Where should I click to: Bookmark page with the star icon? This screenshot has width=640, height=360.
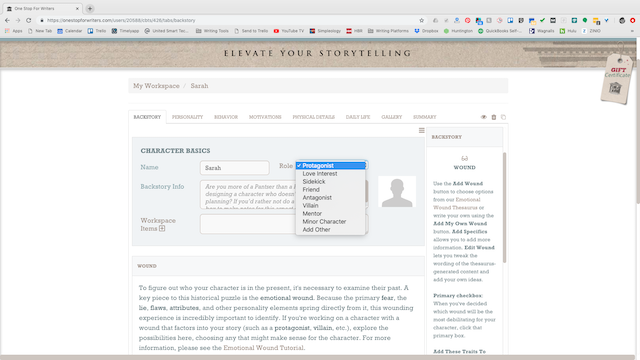tap(422, 20)
